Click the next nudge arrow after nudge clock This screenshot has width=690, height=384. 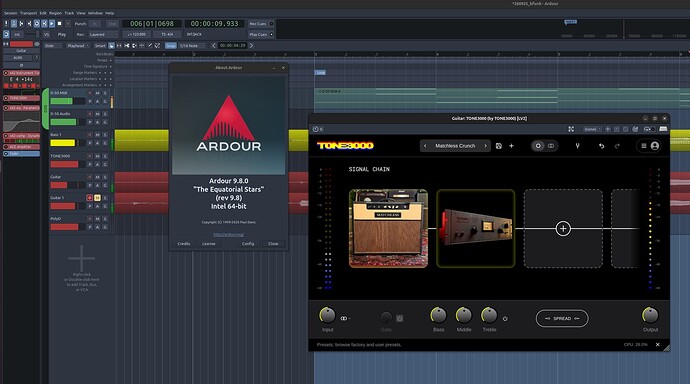coord(251,46)
